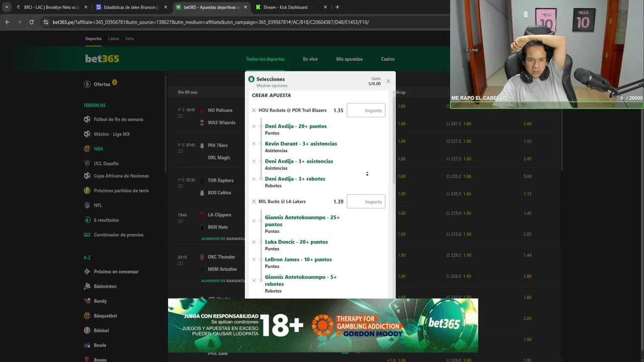Open UCL Desafío link

tap(106, 163)
